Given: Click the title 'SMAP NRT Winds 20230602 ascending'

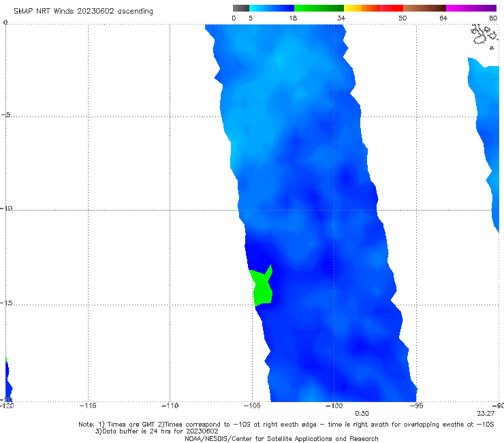Looking at the screenshot, I should pos(83,12).
